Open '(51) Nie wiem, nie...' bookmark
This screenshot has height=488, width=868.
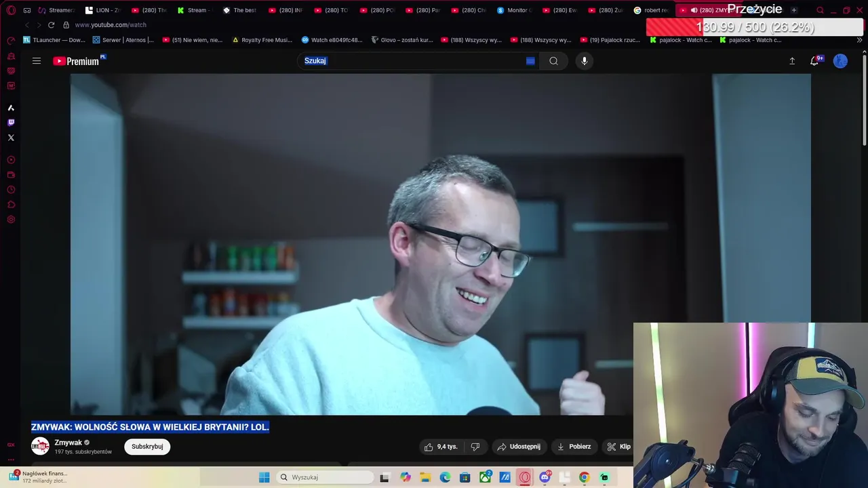pos(193,40)
